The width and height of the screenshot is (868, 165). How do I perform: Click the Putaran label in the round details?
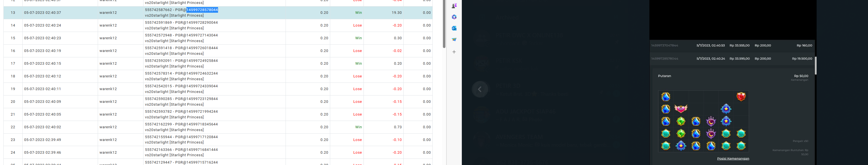click(664, 76)
